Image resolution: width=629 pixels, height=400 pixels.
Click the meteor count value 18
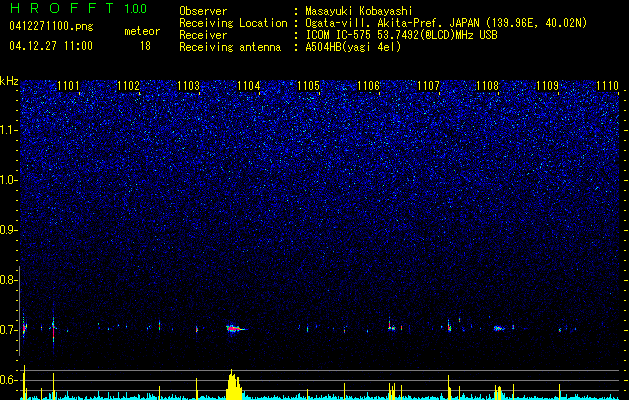pos(145,46)
